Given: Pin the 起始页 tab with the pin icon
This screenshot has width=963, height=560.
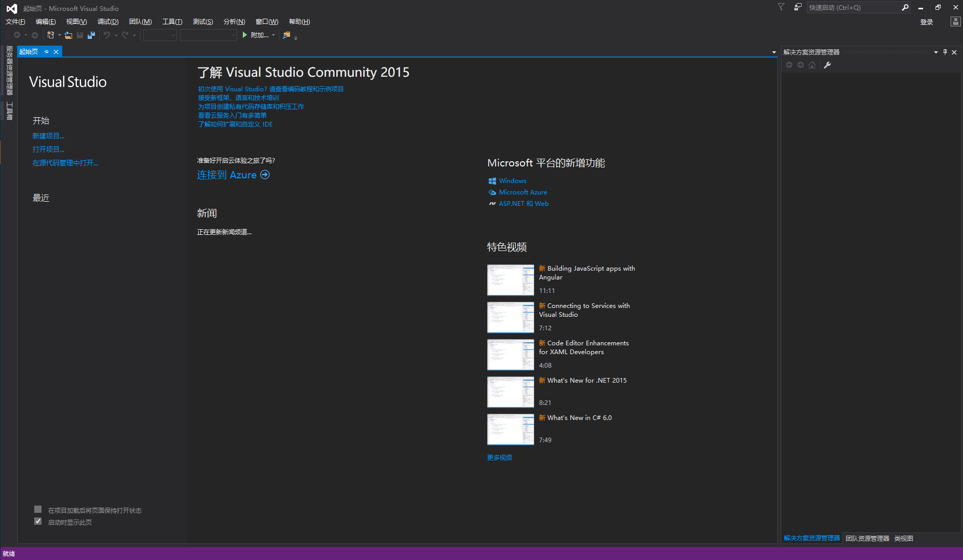Looking at the screenshot, I should click(47, 52).
